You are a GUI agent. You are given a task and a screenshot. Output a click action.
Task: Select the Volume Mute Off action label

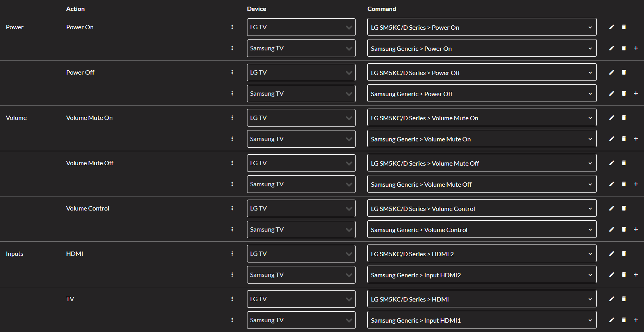pyautogui.click(x=89, y=163)
